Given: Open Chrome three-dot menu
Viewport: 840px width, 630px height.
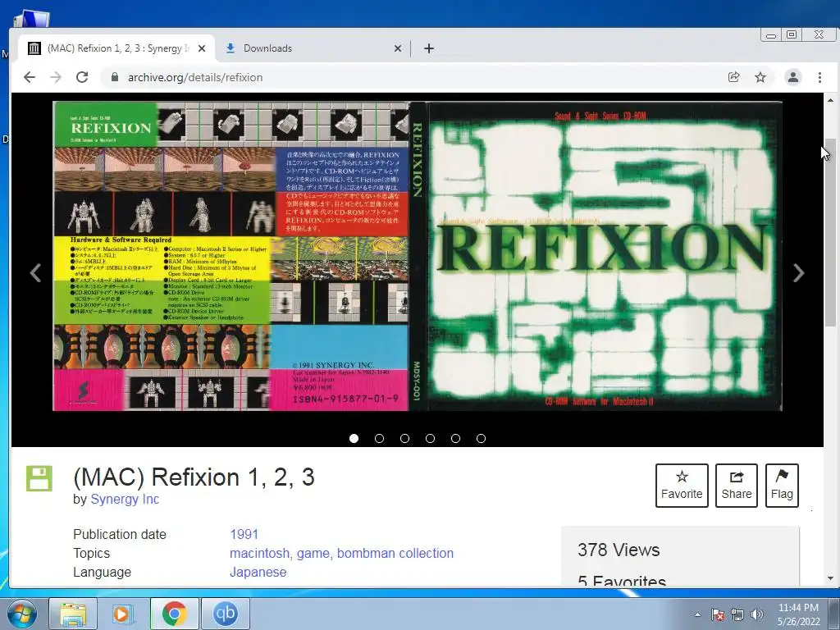Looking at the screenshot, I should (x=819, y=77).
